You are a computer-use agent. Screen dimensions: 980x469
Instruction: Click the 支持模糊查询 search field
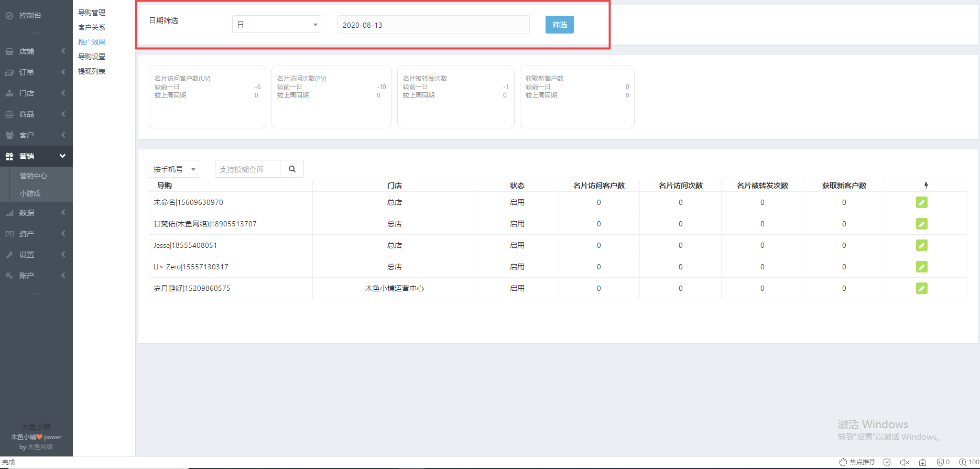coord(247,169)
